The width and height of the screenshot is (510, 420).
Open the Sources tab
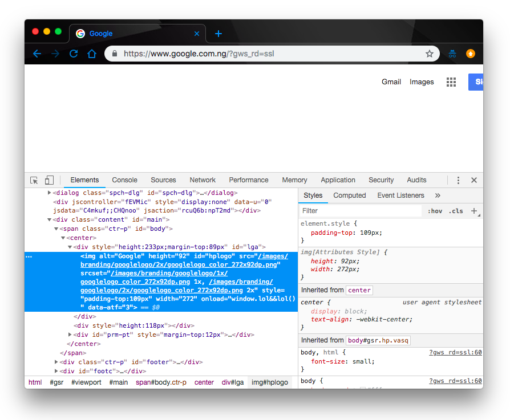[x=163, y=180]
